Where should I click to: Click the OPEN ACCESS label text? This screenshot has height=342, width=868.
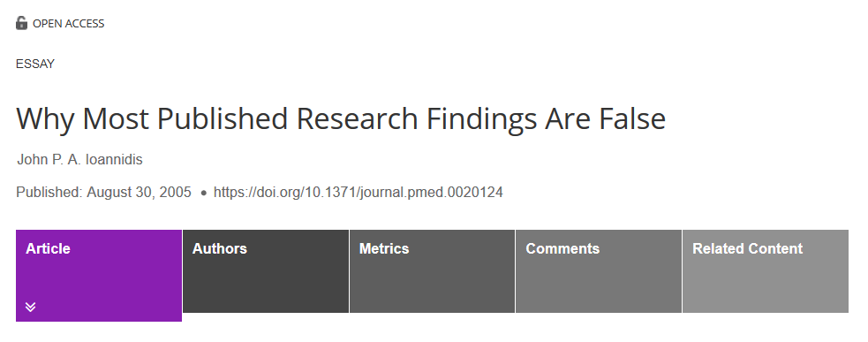click(x=69, y=23)
